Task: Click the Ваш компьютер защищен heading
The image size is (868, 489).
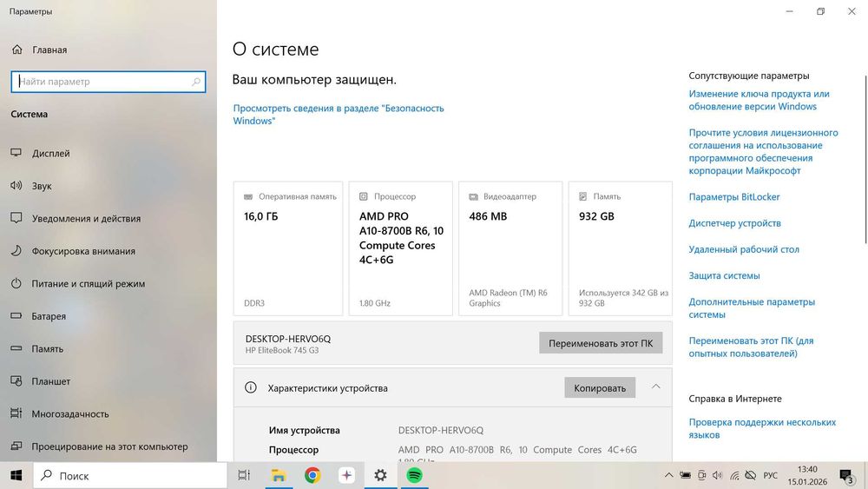Action: (314, 80)
